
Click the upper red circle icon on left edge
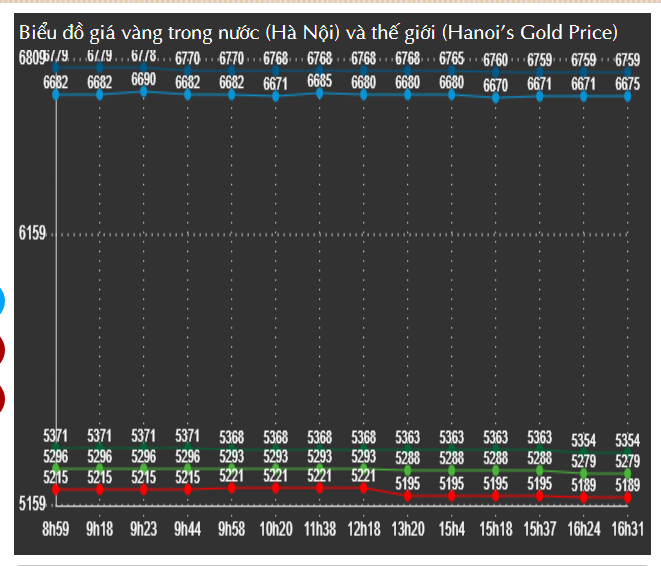pyautogui.click(x=2, y=350)
